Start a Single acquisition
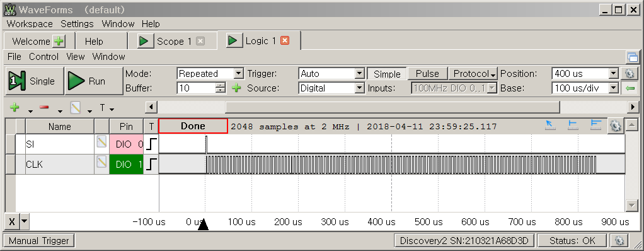Image resolution: width=644 pixels, height=251 pixels. pyautogui.click(x=35, y=81)
